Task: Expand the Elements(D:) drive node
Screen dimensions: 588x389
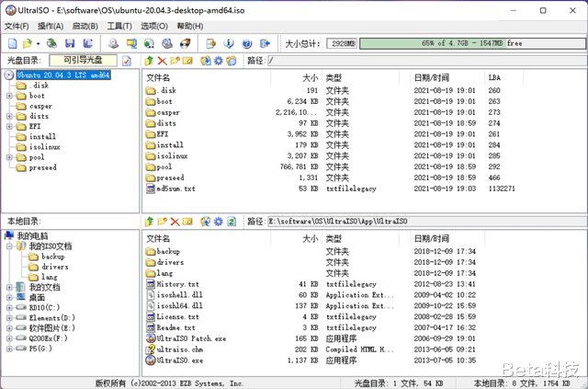Action: (x=9, y=318)
